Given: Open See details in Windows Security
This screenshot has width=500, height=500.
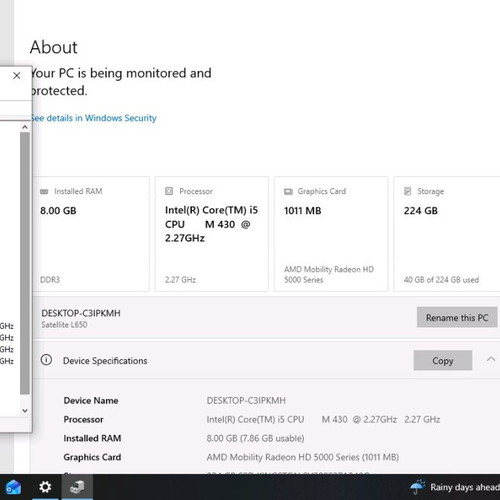Looking at the screenshot, I should point(94,118).
